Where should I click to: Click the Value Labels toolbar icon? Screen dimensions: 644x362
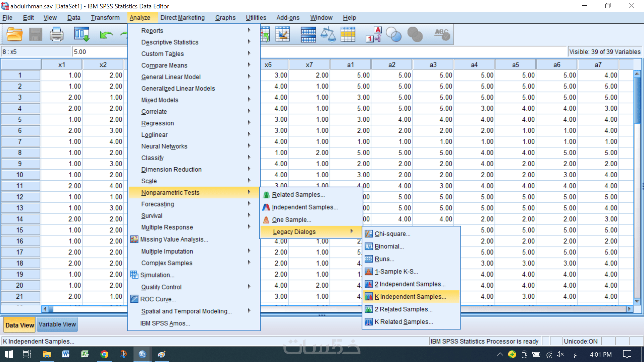pyautogui.click(x=374, y=35)
